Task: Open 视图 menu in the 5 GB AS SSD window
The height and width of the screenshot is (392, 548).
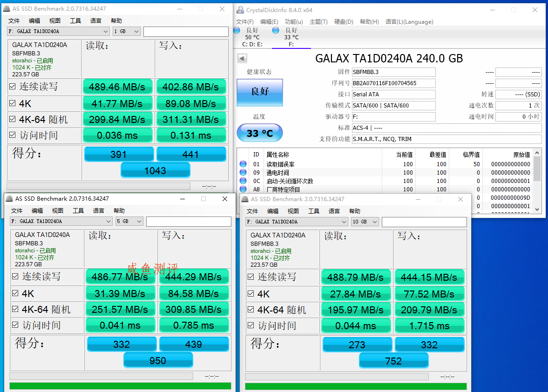Action: [x=58, y=211]
